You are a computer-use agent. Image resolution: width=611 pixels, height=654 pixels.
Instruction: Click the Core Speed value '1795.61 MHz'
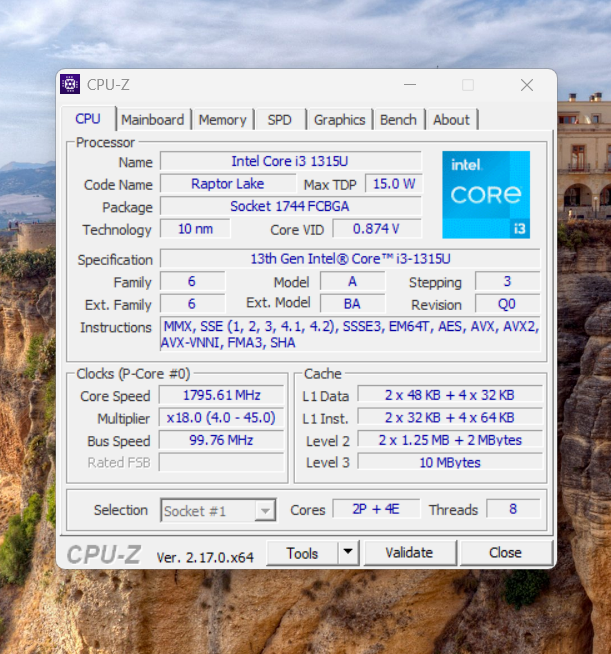coord(221,395)
